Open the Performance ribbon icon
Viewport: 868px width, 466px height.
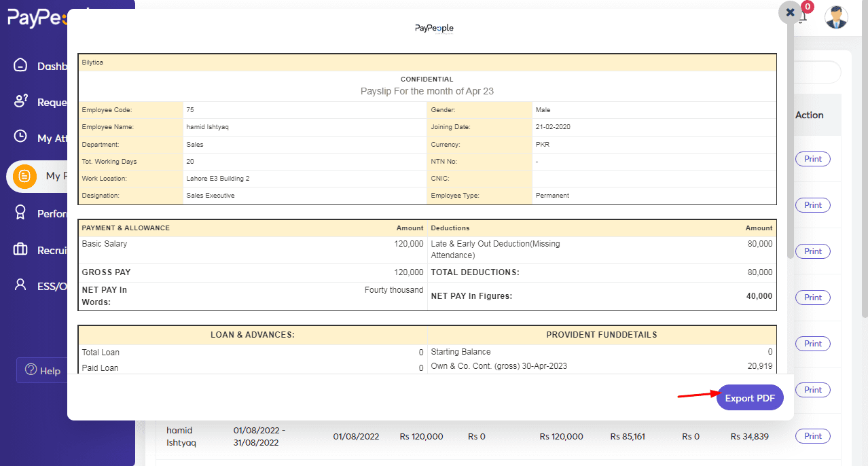point(21,213)
